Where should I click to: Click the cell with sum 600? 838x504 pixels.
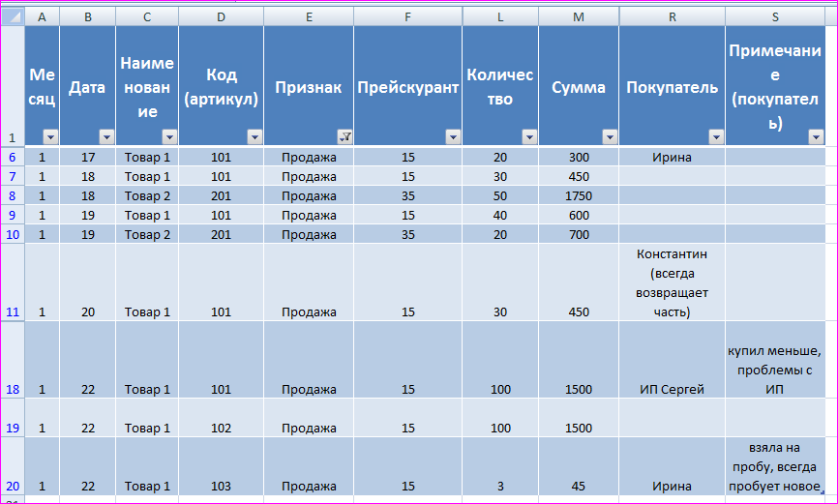(x=579, y=215)
